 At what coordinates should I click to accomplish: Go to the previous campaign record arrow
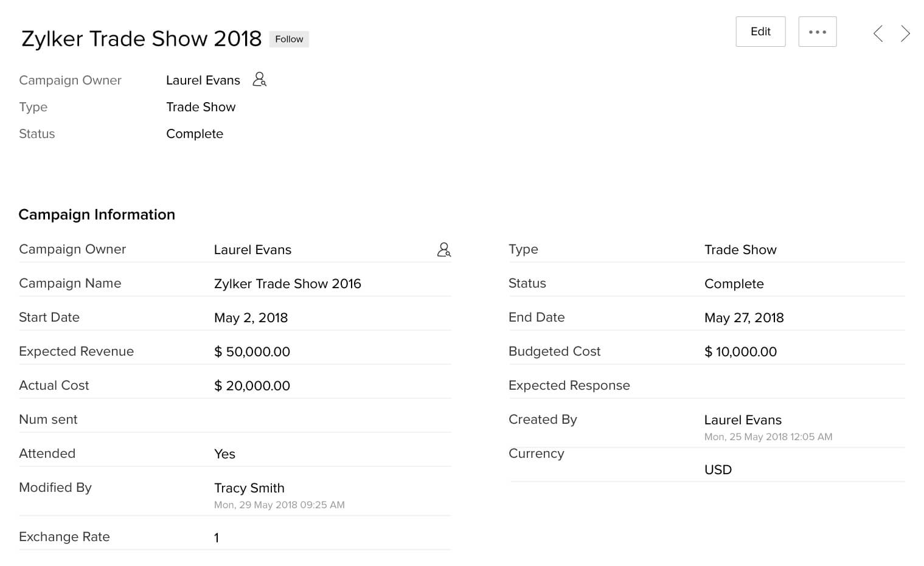pyautogui.click(x=878, y=33)
